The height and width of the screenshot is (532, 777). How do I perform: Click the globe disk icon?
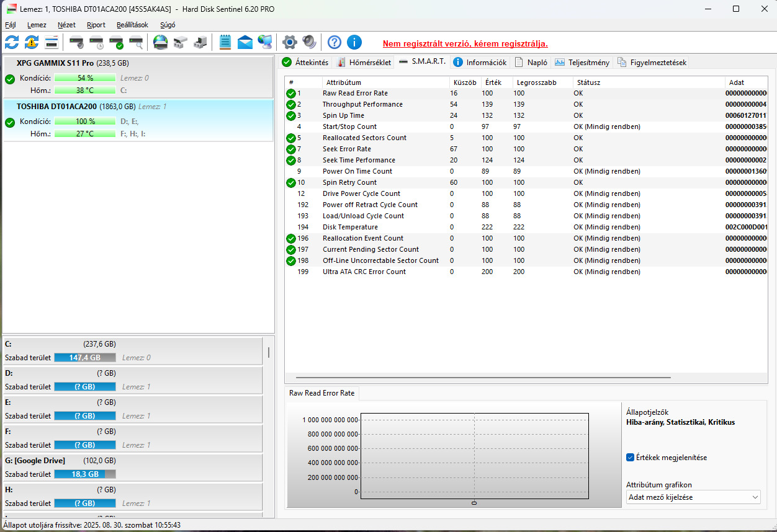(x=161, y=42)
